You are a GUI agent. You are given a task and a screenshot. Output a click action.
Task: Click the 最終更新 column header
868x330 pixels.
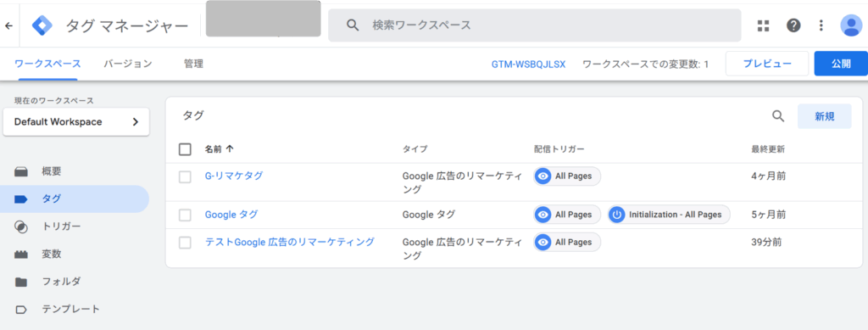point(768,149)
